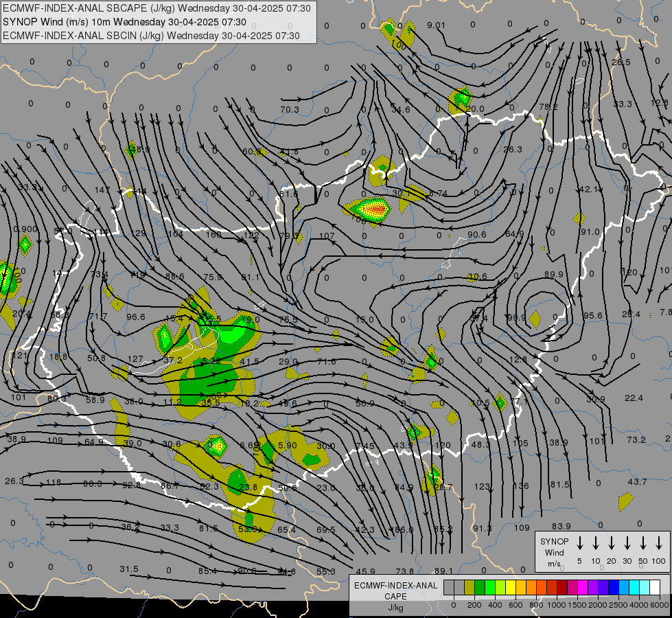Click the 1500 tick label on CAPE scale
672x618 pixels.
[577, 605]
